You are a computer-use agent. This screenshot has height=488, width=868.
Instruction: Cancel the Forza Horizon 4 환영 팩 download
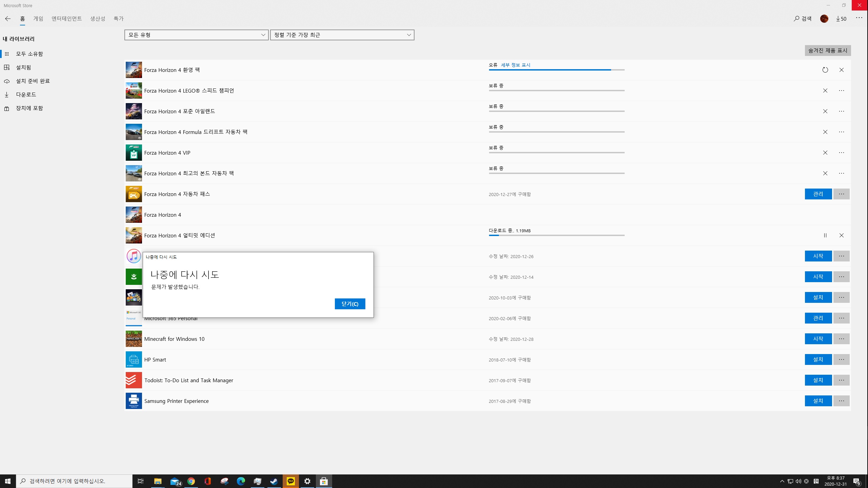click(x=841, y=70)
